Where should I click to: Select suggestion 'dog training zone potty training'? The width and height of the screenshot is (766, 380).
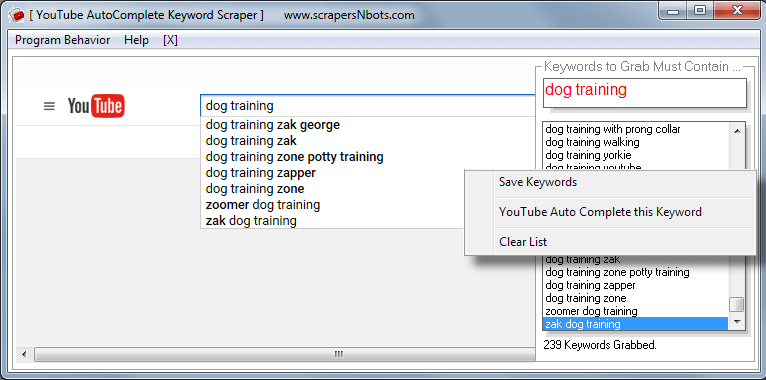tap(295, 157)
